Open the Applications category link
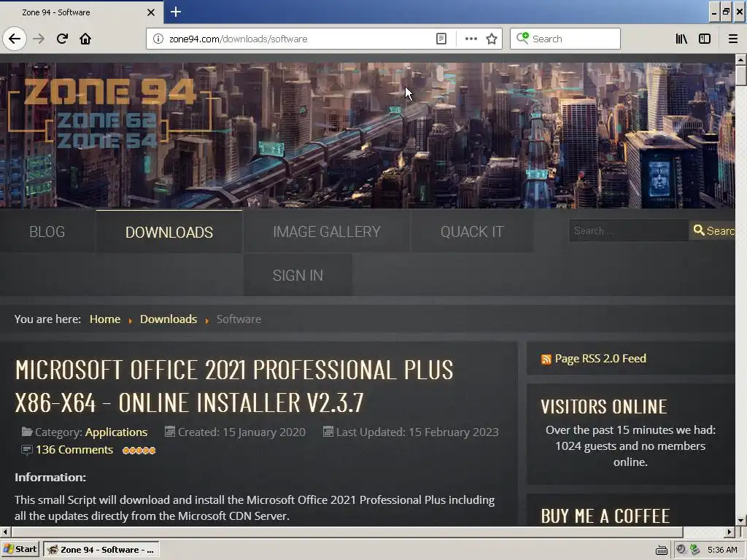This screenshot has height=560, width=747. (x=116, y=432)
